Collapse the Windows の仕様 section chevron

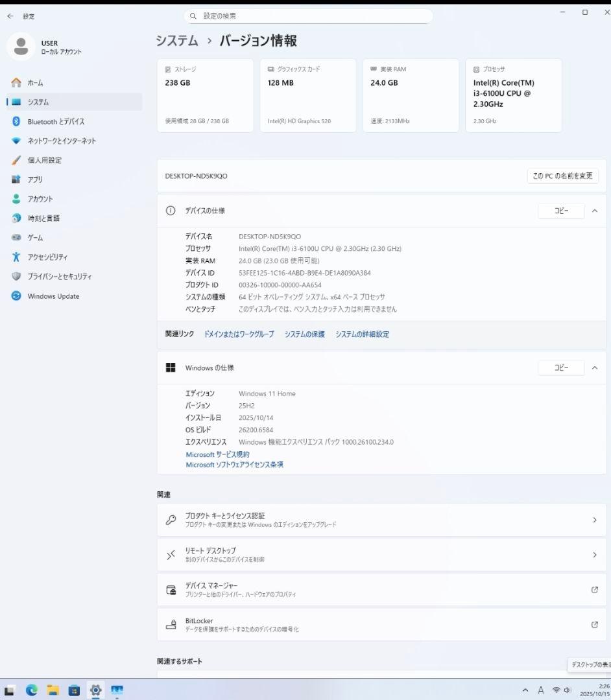point(594,368)
